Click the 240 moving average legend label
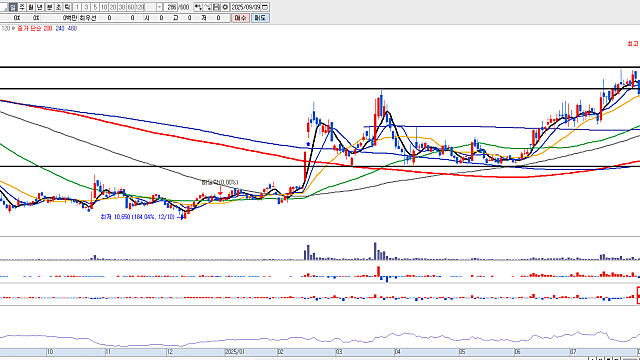 click(60, 29)
